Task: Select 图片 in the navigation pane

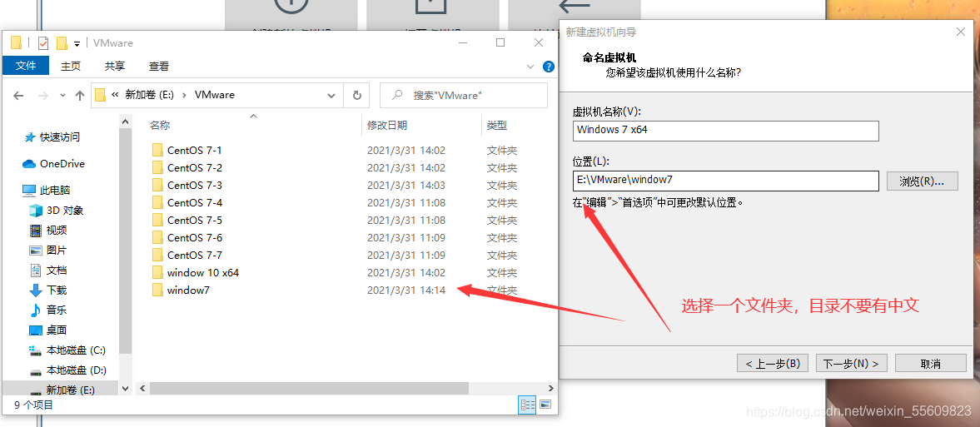Action: point(57,250)
